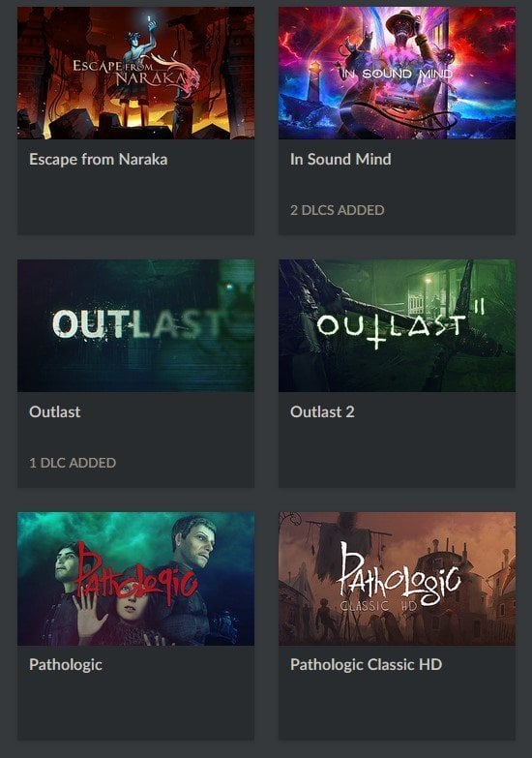Select the Outlast 2 title label
The image size is (532, 758).
click(x=322, y=411)
